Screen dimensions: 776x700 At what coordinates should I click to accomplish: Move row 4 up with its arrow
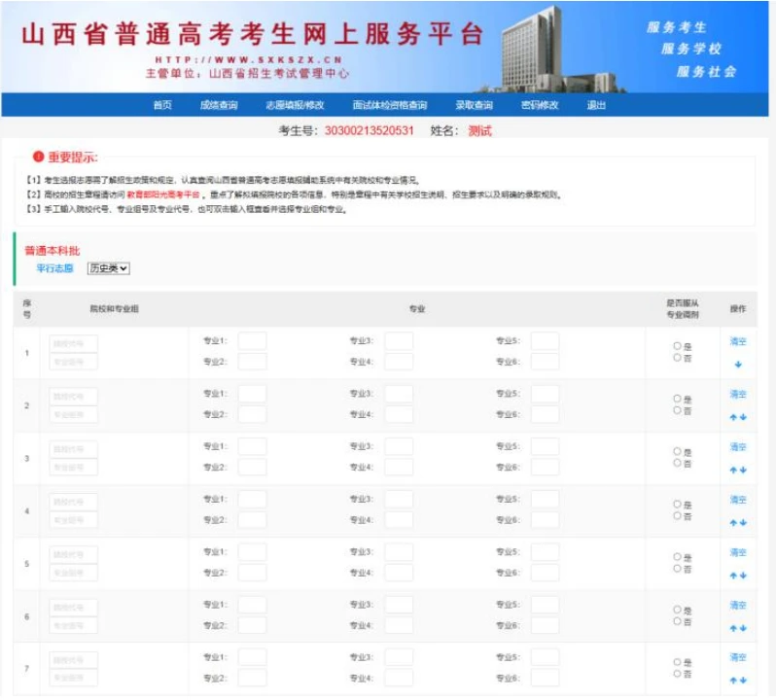click(733, 523)
